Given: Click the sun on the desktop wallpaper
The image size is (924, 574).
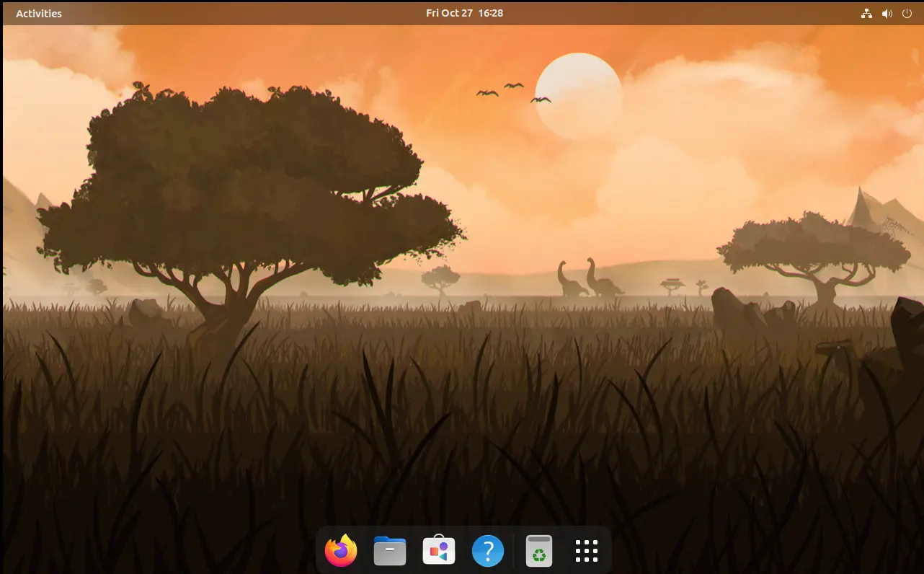Looking at the screenshot, I should pos(578,95).
